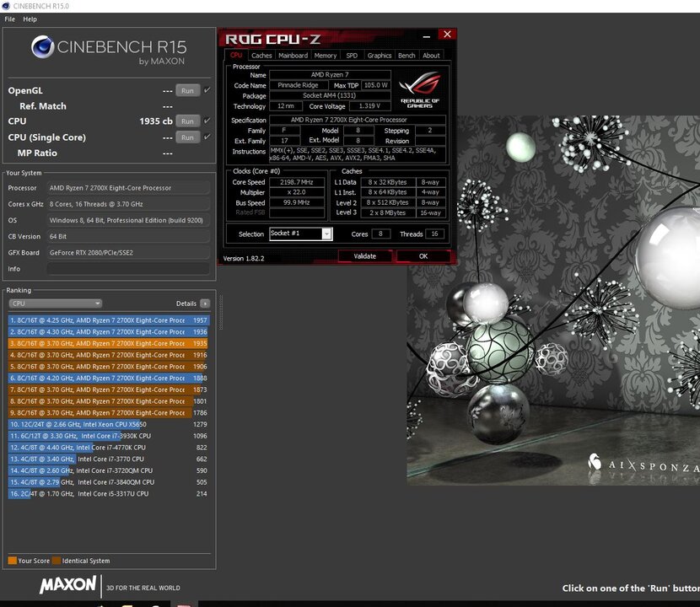Click the Validate button in CPU-Z
This screenshot has width=700, height=607.
pos(364,256)
